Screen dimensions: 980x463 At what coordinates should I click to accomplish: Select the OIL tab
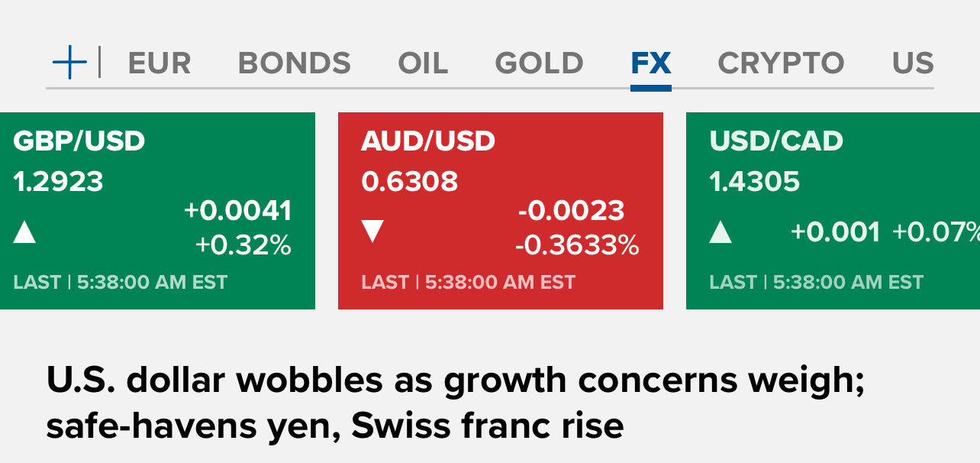tap(423, 63)
